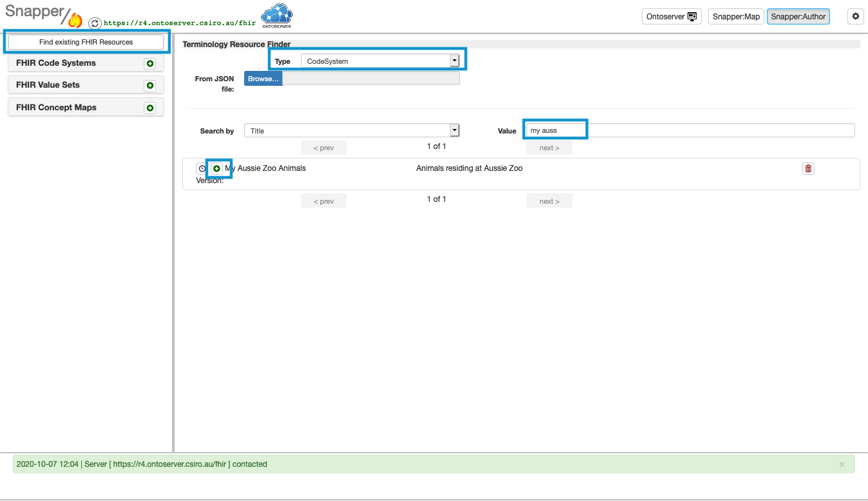This screenshot has width=868, height=501.
Task: Show history of My Aussie Zoo Animals
Action: 202,168
